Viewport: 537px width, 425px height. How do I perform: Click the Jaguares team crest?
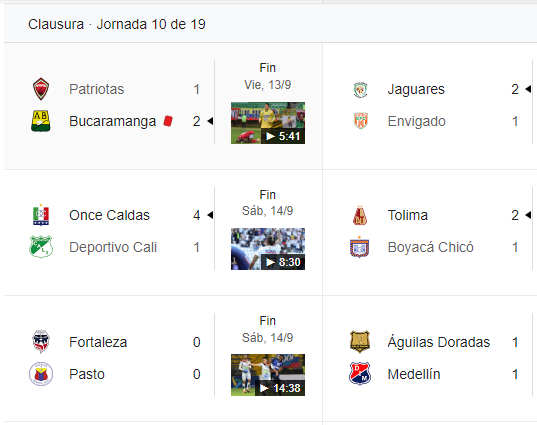pos(360,90)
